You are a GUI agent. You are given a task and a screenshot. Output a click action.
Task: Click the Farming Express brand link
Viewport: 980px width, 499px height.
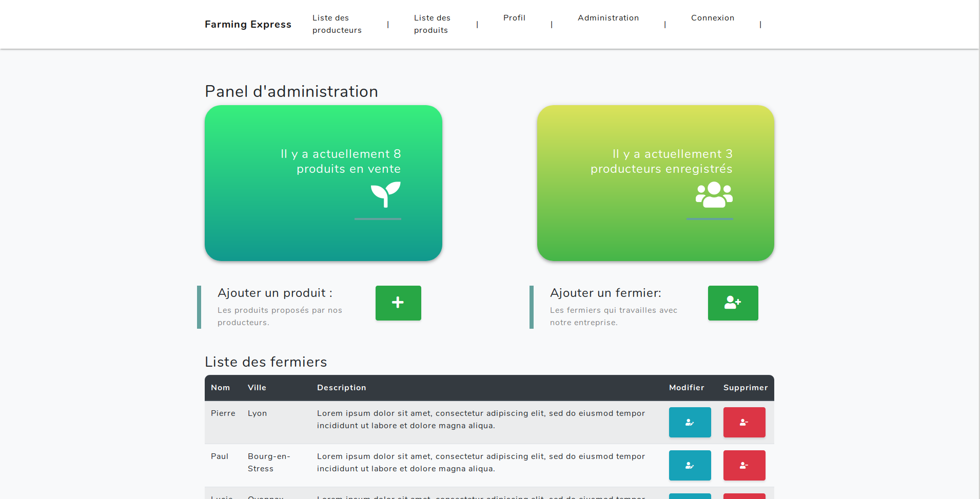[x=248, y=24]
